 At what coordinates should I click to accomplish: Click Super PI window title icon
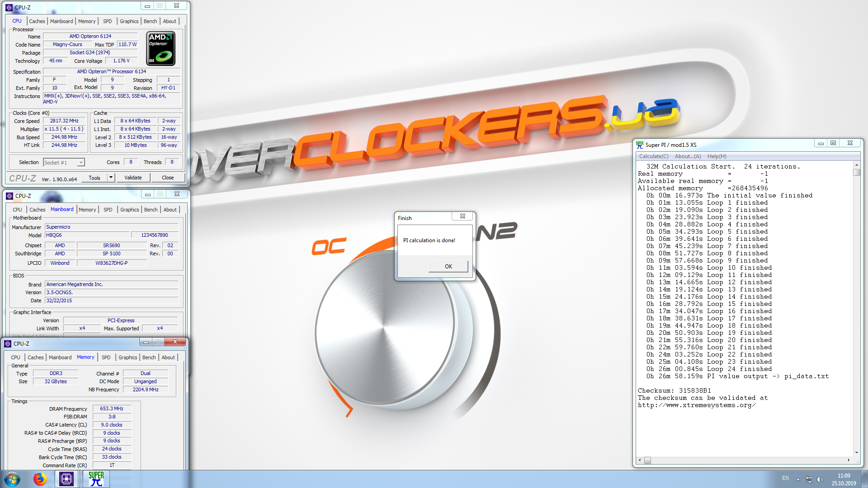[639, 145]
